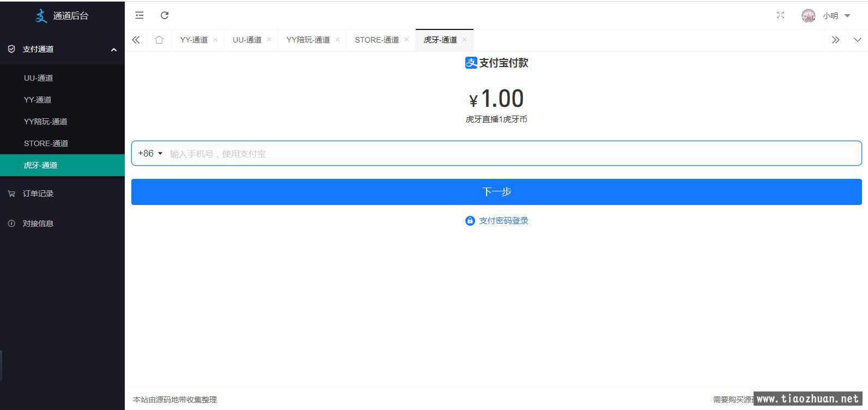Click the cart icon beside 订单记录
Viewport: 868px width, 410px height.
(x=11, y=194)
